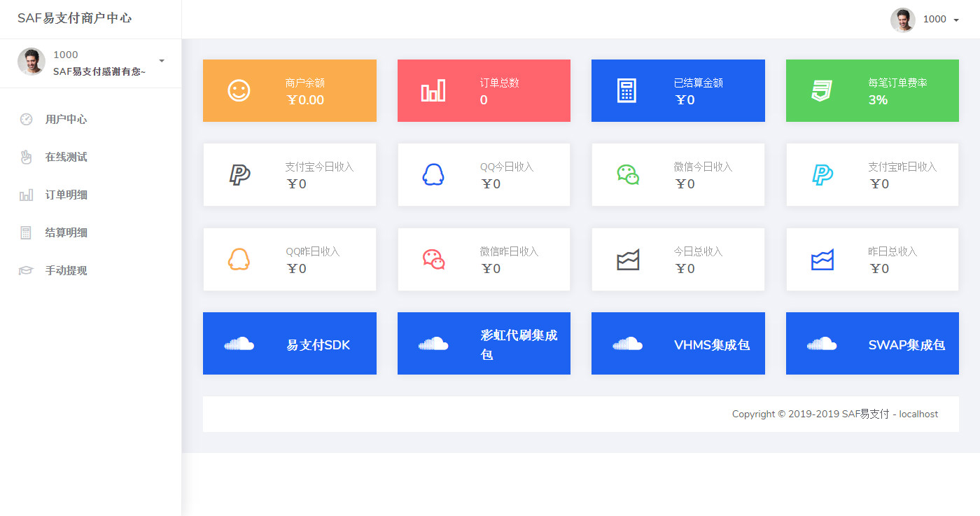Click the cloud icon on 易支付SDK card

point(239,343)
